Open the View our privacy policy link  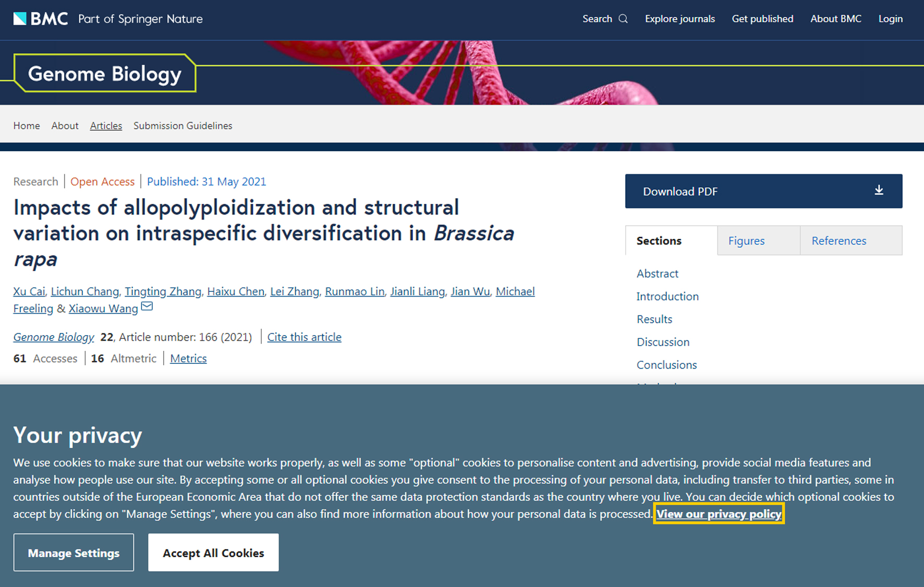pyautogui.click(x=719, y=514)
